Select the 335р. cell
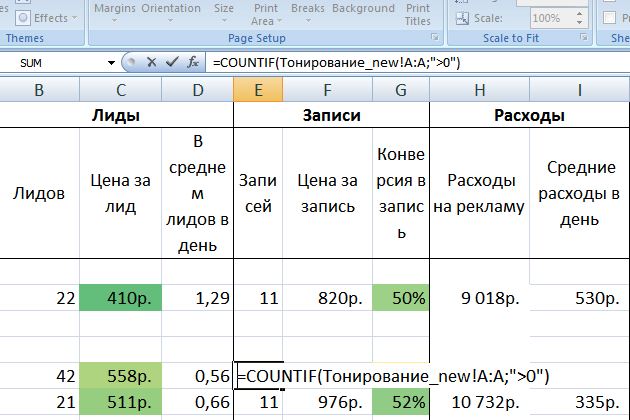 (580, 402)
